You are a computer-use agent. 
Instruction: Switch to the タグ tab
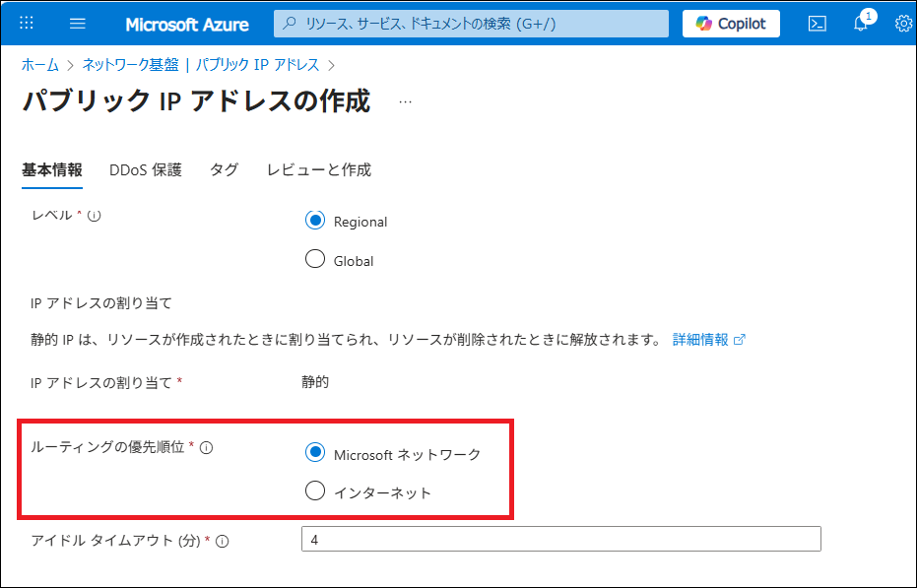(x=224, y=169)
